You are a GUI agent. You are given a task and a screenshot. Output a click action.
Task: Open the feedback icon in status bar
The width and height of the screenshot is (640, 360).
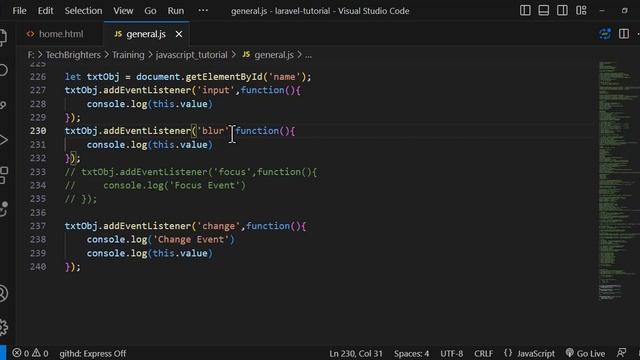coord(621,353)
